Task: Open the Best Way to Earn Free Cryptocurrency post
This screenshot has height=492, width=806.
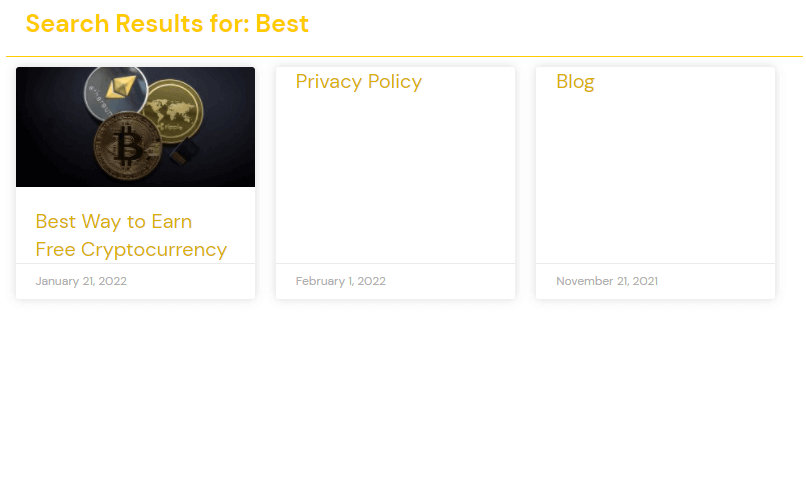Action: [x=131, y=235]
